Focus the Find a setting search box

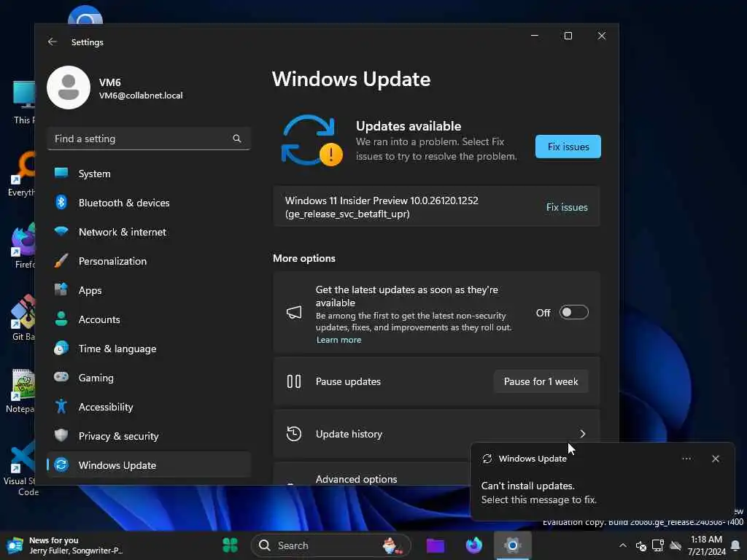tap(149, 139)
